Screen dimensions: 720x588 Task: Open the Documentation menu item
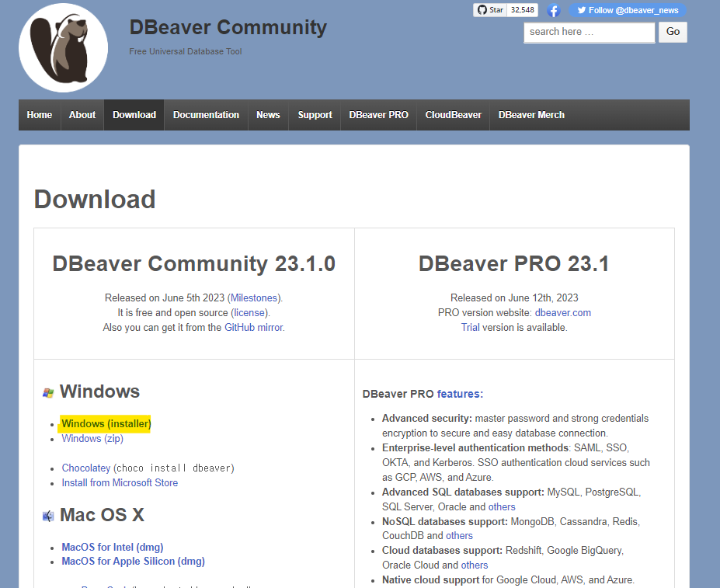coord(206,115)
